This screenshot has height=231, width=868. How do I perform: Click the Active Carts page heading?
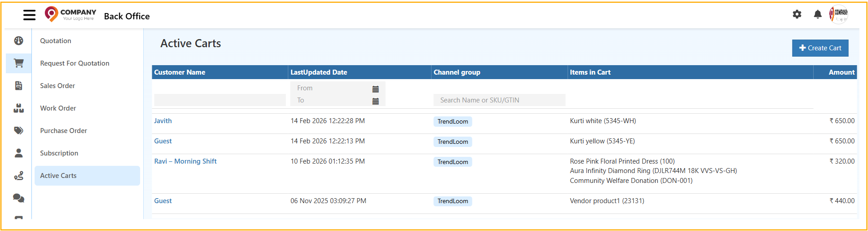tap(190, 43)
